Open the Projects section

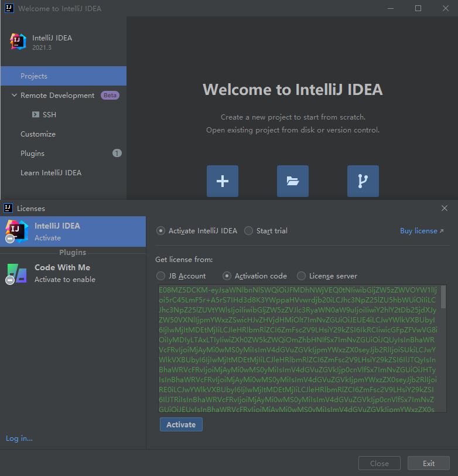point(64,76)
